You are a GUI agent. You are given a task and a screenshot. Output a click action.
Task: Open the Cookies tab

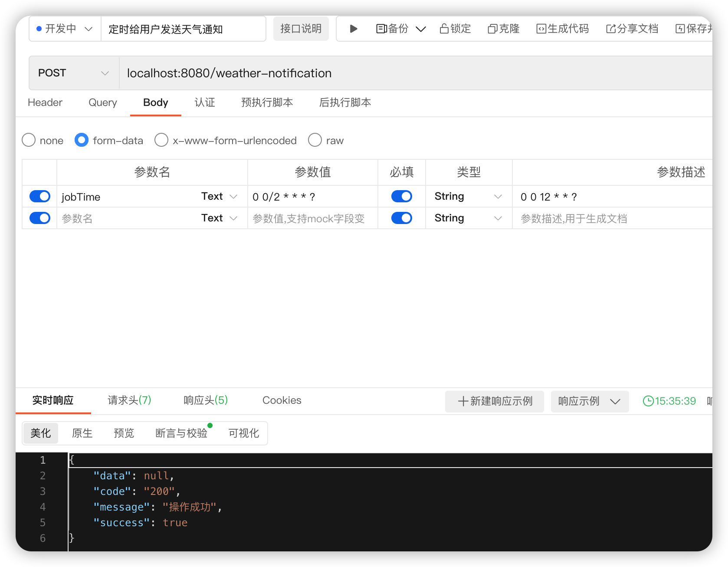point(282,400)
